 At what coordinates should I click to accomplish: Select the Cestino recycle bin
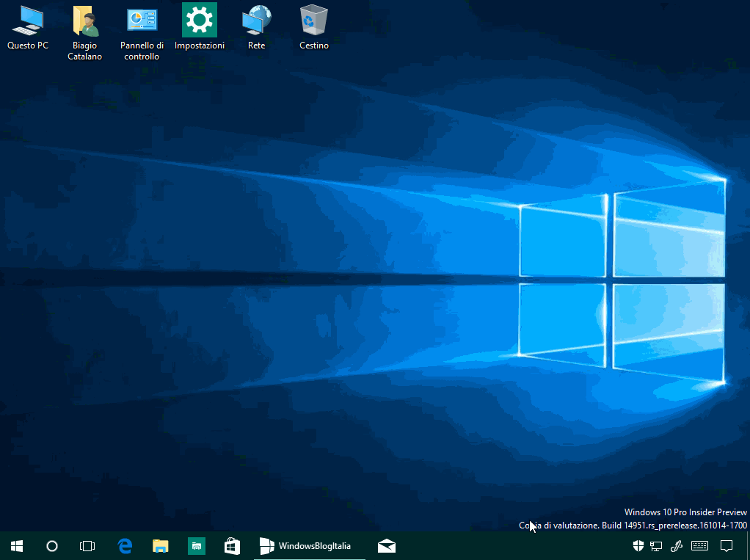314,28
